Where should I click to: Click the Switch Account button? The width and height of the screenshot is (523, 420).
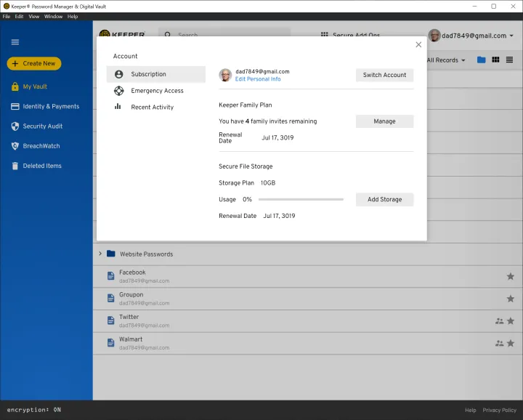(x=384, y=75)
